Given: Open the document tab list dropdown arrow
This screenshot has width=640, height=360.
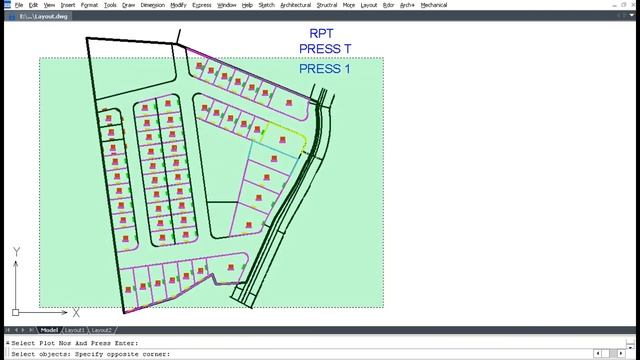Looking at the screenshot, I should tap(632, 16).
